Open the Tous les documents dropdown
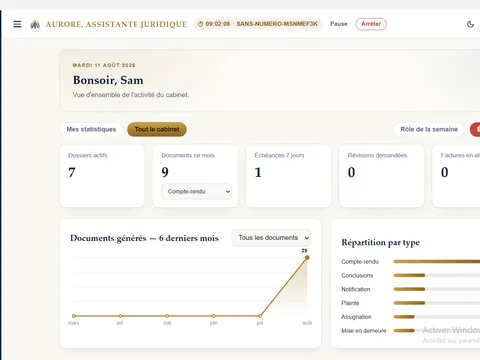Image resolution: width=480 pixels, height=360 pixels. pos(271,238)
